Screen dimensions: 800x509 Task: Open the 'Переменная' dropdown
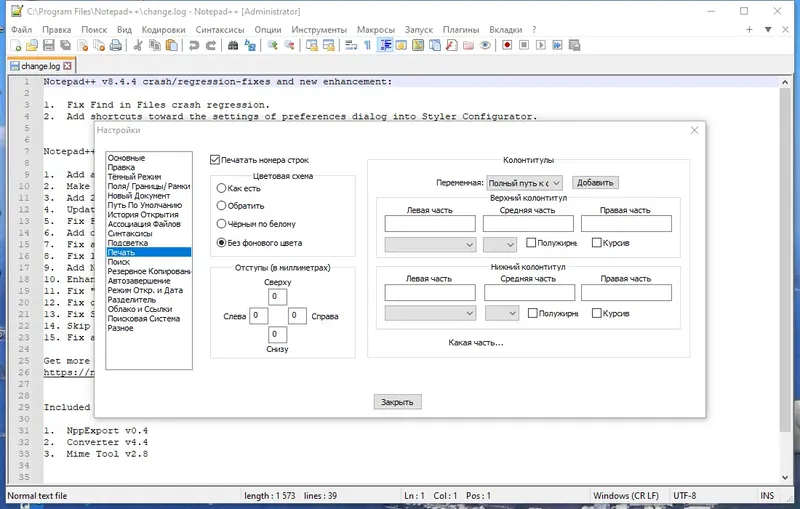tap(524, 183)
